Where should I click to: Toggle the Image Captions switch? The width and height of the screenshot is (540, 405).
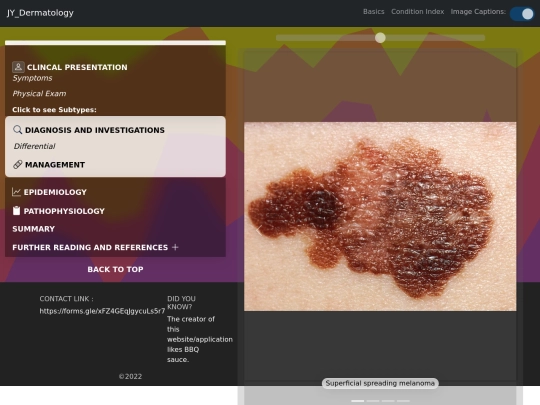[x=522, y=14]
